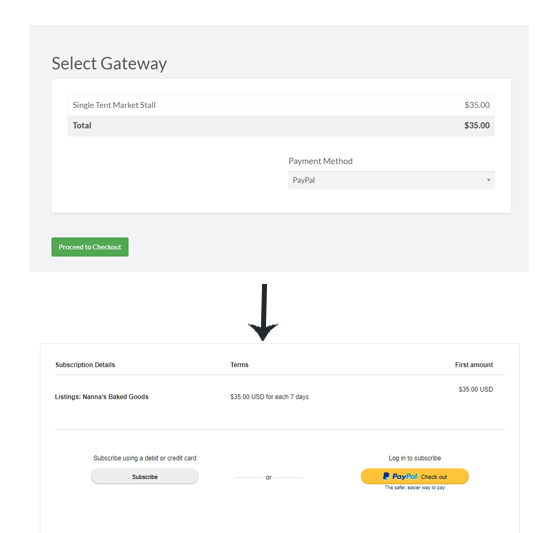Select the Single Tent Market Stall row
The image size is (548, 533).
[281, 105]
